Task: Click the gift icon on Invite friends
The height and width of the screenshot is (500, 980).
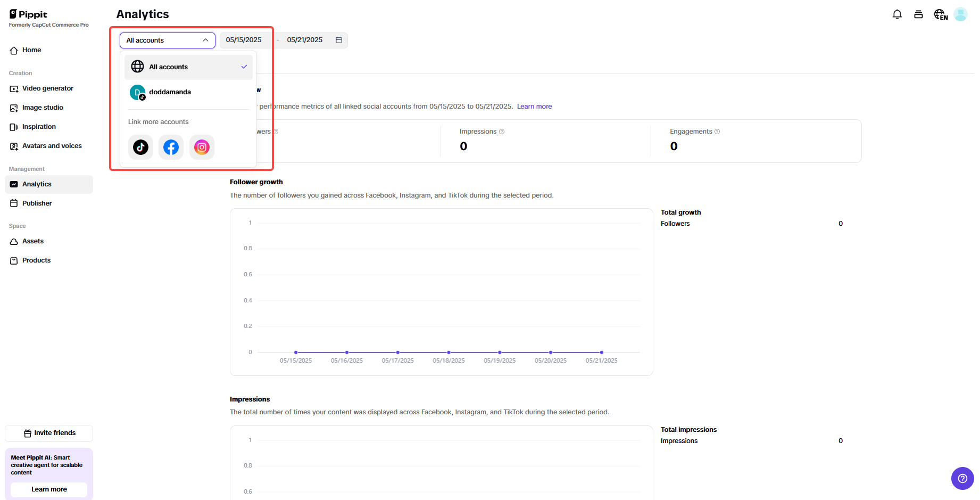Action: point(28,433)
